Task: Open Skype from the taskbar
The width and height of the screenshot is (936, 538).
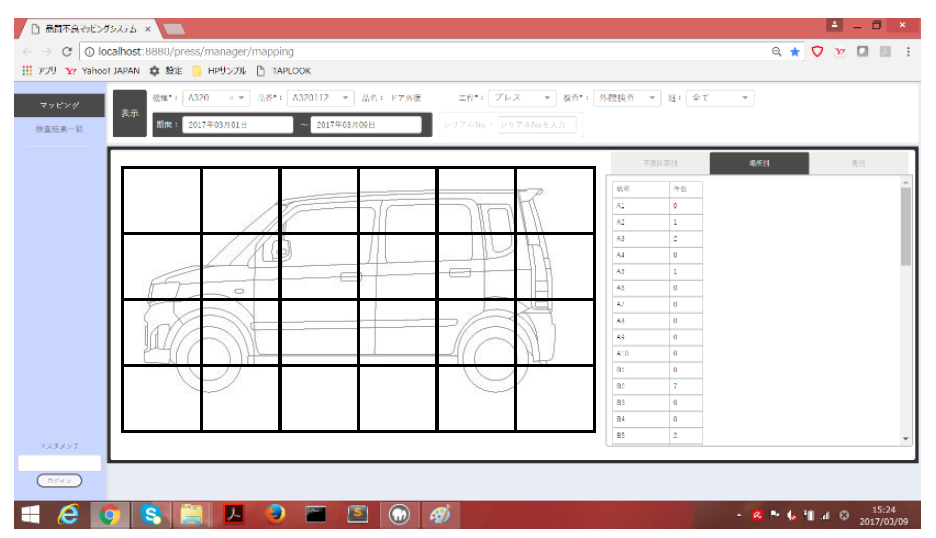Action: click(151, 515)
